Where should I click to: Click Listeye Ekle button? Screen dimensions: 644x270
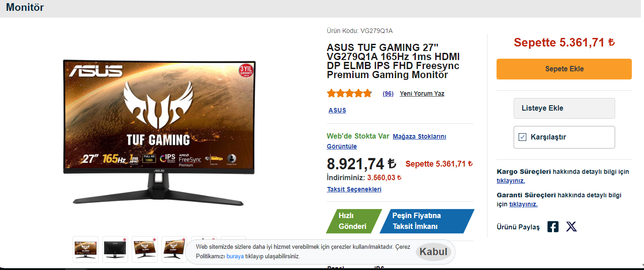pyautogui.click(x=564, y=108)
